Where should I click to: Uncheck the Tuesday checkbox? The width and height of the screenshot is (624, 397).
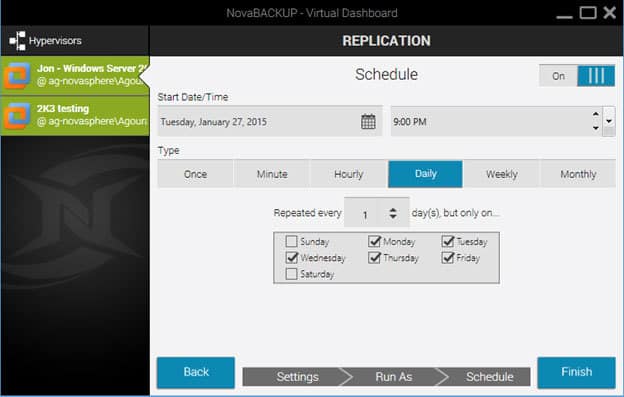448,241
